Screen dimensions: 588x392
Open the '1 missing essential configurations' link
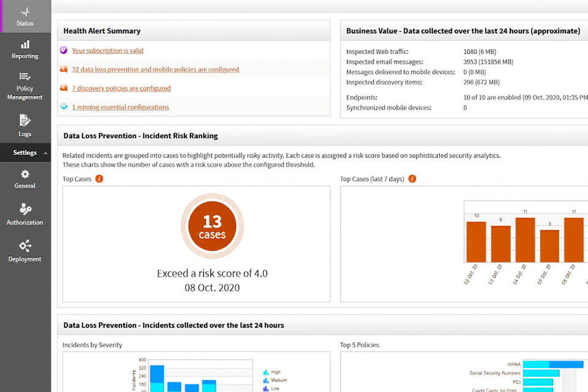[121, 107]
